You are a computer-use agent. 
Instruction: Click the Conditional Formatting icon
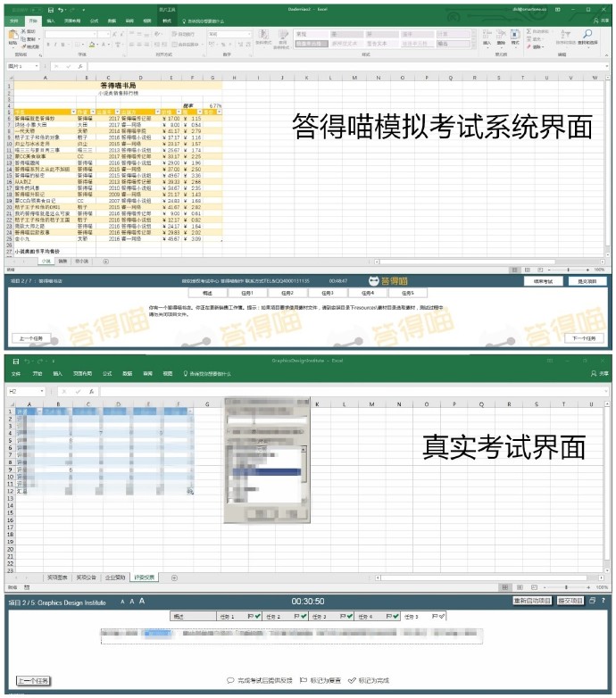264,35
